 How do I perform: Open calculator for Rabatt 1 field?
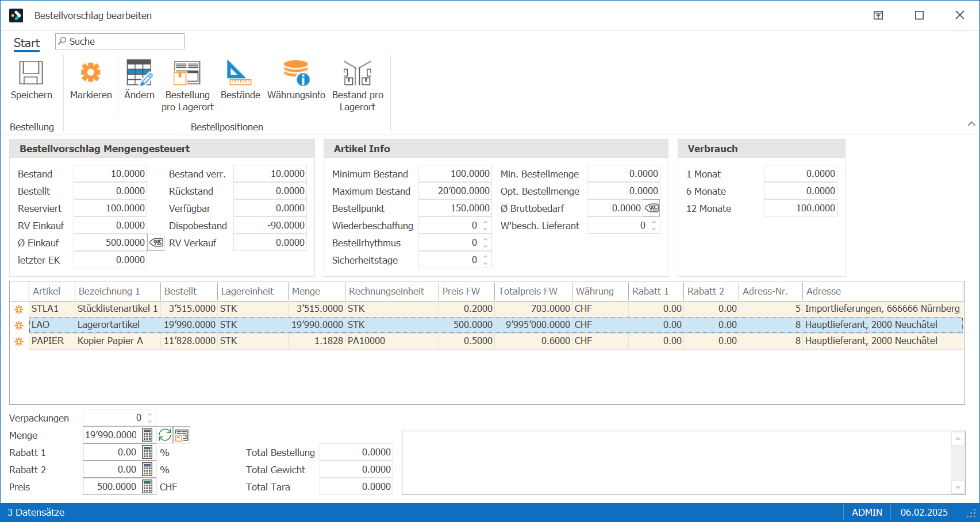(x=148, y=453)
